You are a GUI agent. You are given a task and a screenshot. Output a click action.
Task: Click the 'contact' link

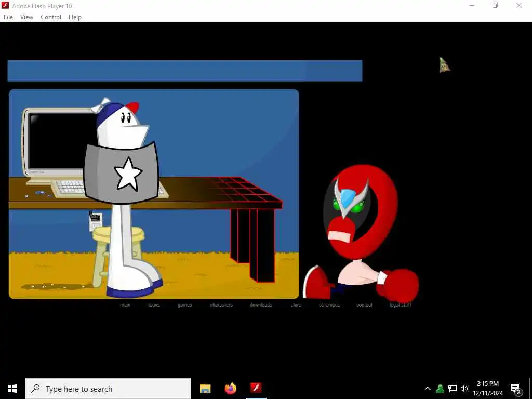point(364,304)
